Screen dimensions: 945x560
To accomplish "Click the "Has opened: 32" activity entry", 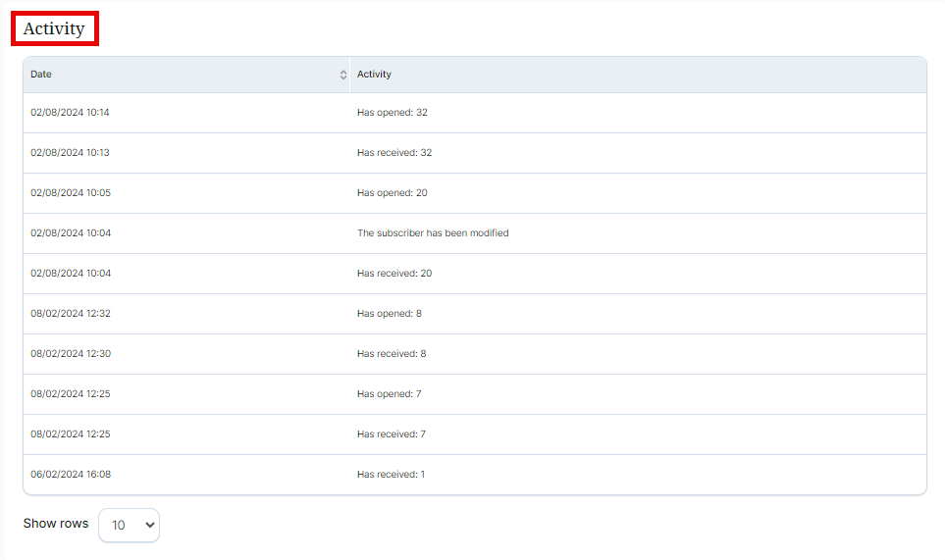I will click(x=392, y=113).
